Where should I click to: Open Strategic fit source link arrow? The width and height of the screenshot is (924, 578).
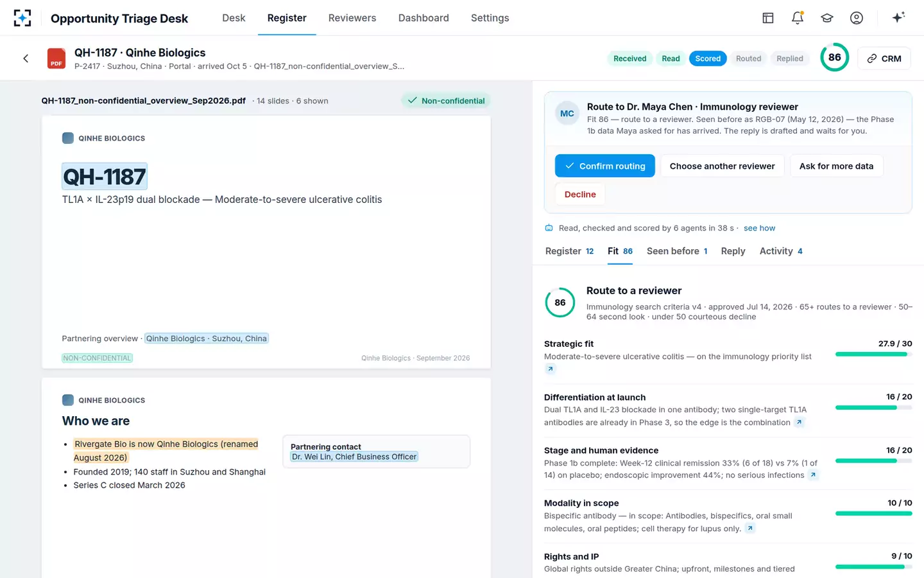click(x=551, y=369)
